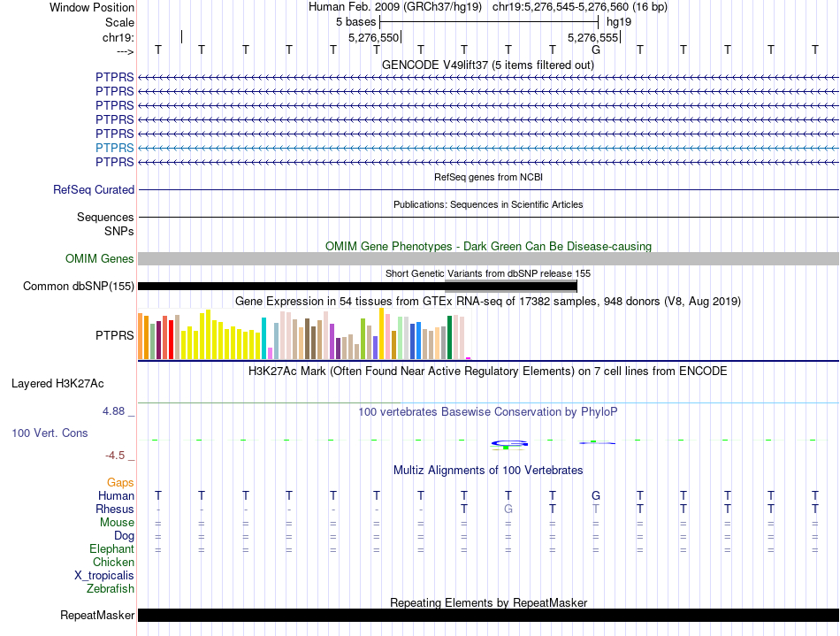840x636 pixels.
Task: Open RefSeq genes from NCBI title
Action: click(488, 177)
